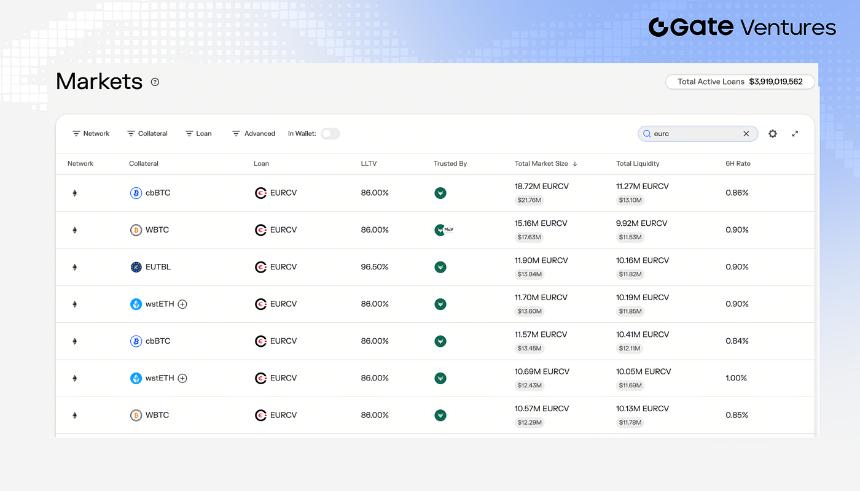Sort by the 6H Rate column header
This screenshot has height=491, width=860.
pyautogui.click(x=738, y=163)
